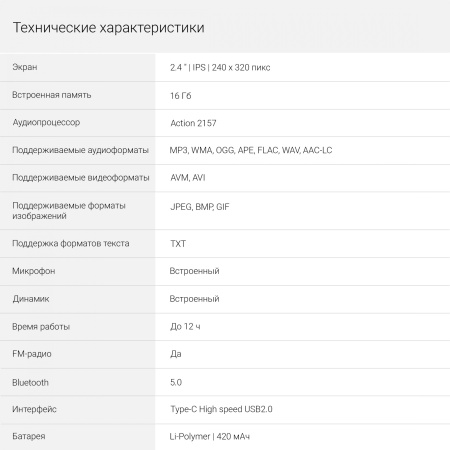The width and height of the screenshot is (450, 450).
Task: Select the Экран row label
Action: 25,67
